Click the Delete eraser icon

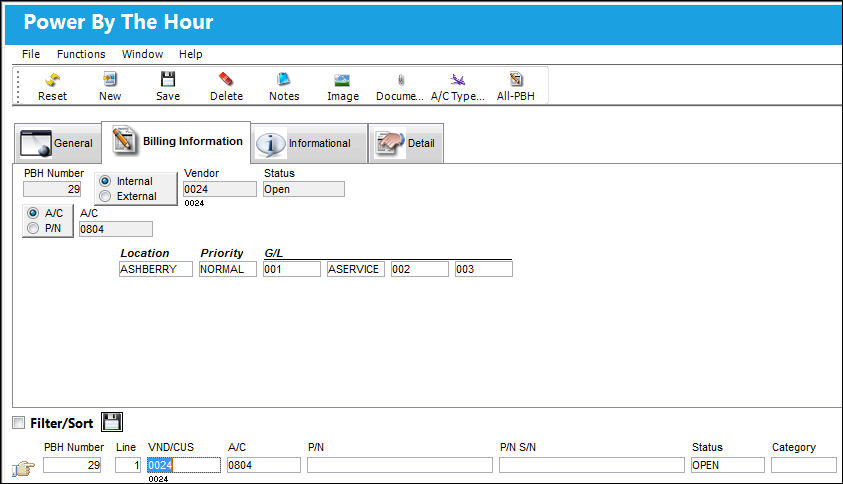(226, 80)
